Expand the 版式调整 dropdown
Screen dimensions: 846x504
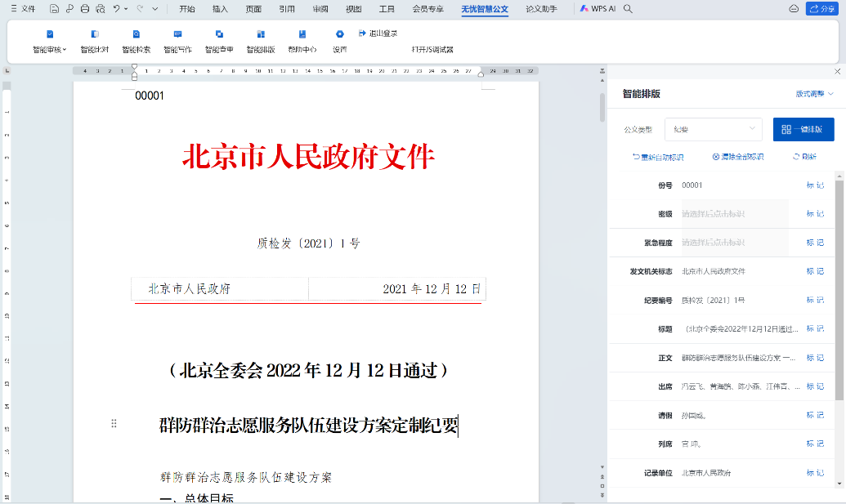[815, 94]
